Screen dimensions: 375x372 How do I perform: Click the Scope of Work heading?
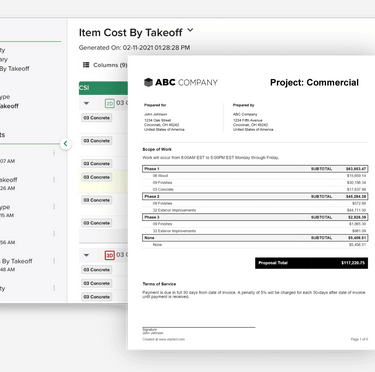[157, 149]
